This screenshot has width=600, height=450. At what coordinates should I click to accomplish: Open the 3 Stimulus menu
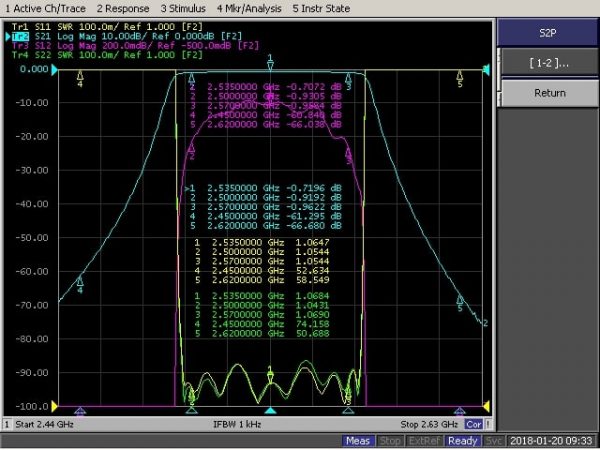183,8
